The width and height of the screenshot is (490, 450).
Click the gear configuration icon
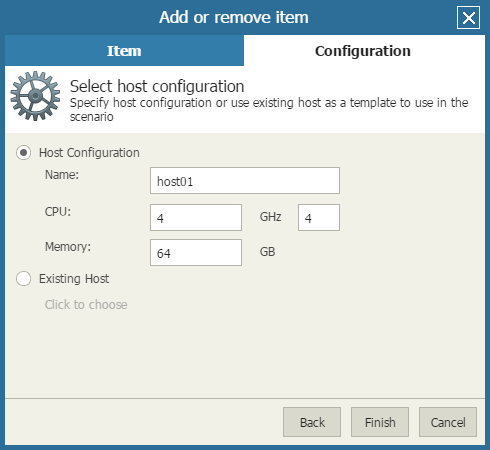(x=35, y=96)
